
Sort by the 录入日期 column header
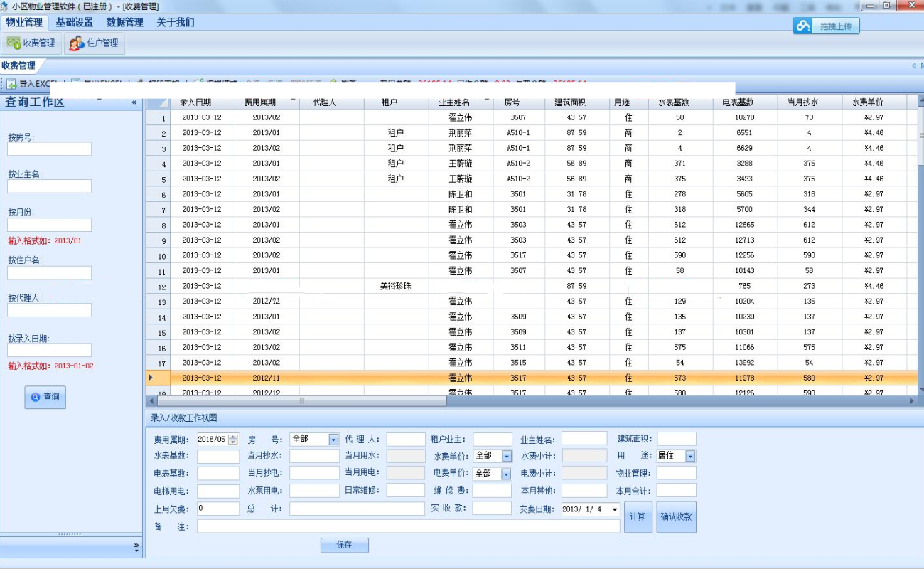click(202, 102)
